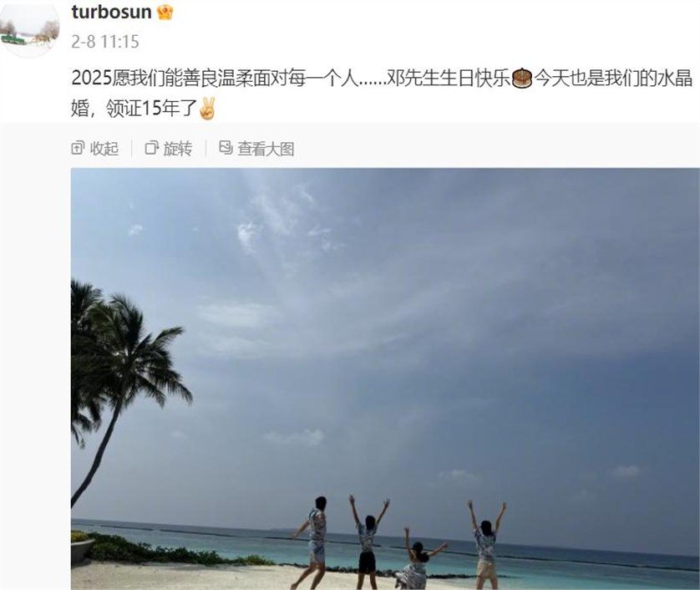This screenshot has width=700, height=590.
Task: Click the turbosun username link
Action: coord(112,12)
